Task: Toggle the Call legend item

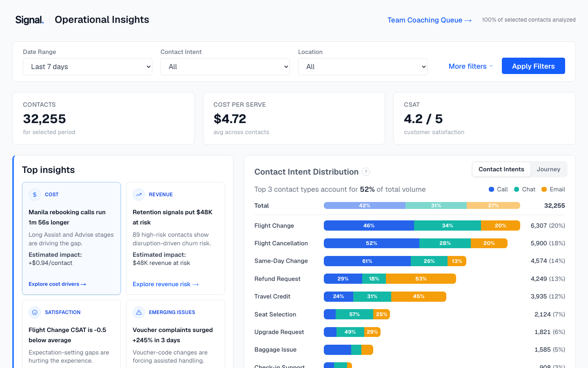Action: tap(498, 189)
